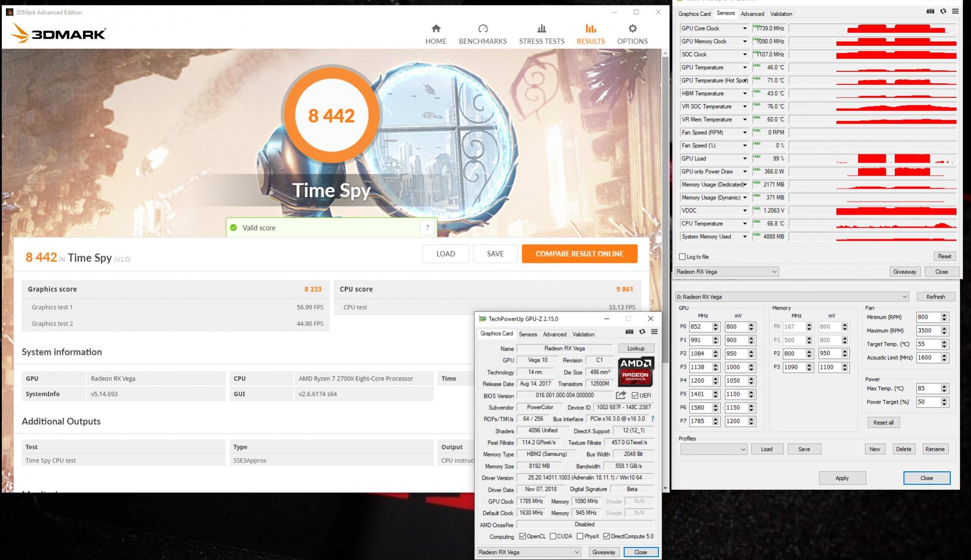Image resolution: width=971 pixels, height=560 pixels.
Task: Toggle the OpenCL checkbox
Action: [x=523, y=536]
